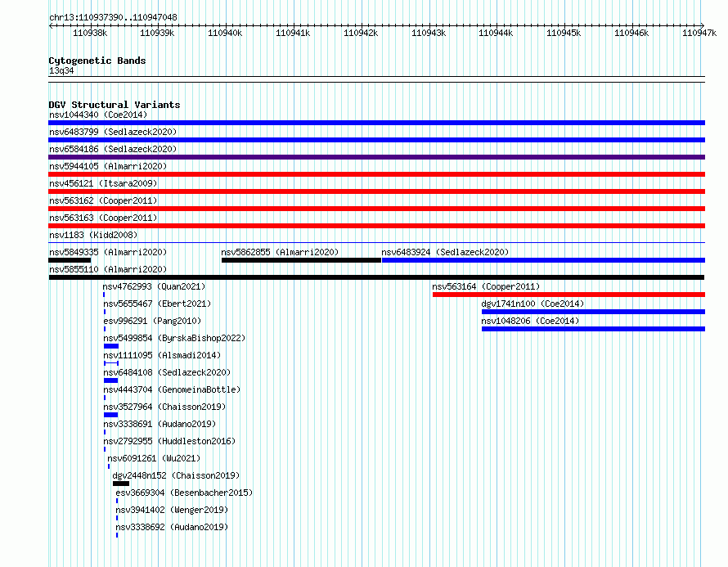Open the nsv563162 (Cooper2011) label
728x567 pixels.
click(103, 200)
